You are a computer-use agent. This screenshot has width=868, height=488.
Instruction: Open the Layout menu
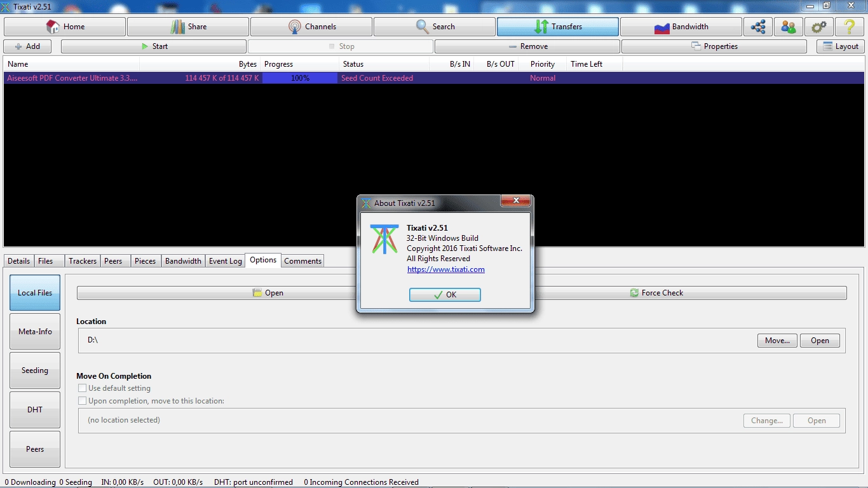coord(841,46)
